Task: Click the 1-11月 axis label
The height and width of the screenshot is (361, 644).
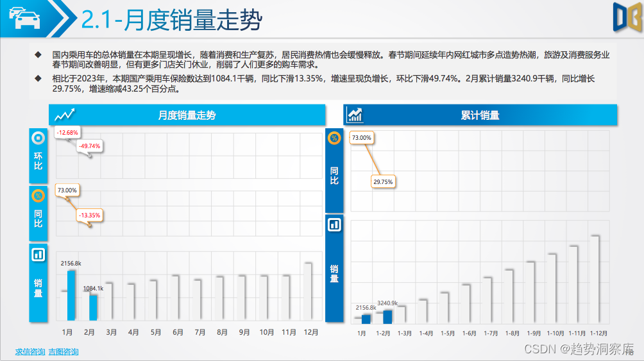Action: coord(577,333)
